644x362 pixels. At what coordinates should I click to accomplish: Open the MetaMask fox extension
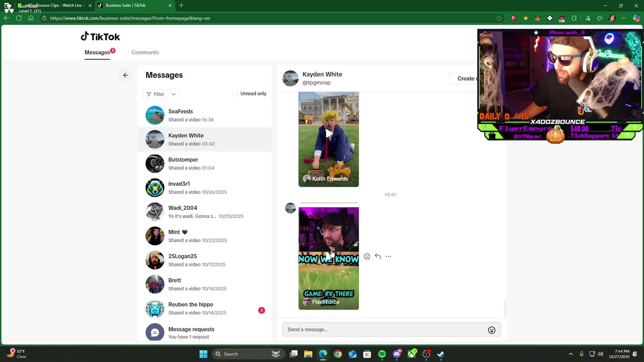538,18
